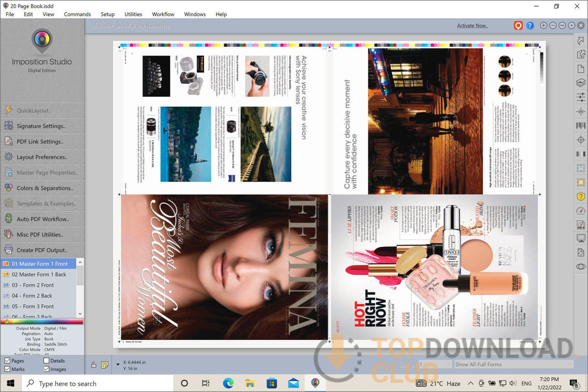Click the speedometer gauge icon in right toolbar

click(581, 210)
